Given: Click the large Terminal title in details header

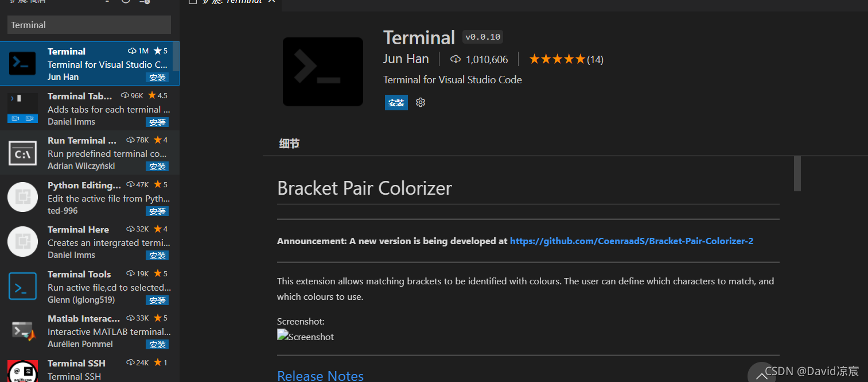Looking at the screenshot, I should pyautogui.click(x=419, y=37).
